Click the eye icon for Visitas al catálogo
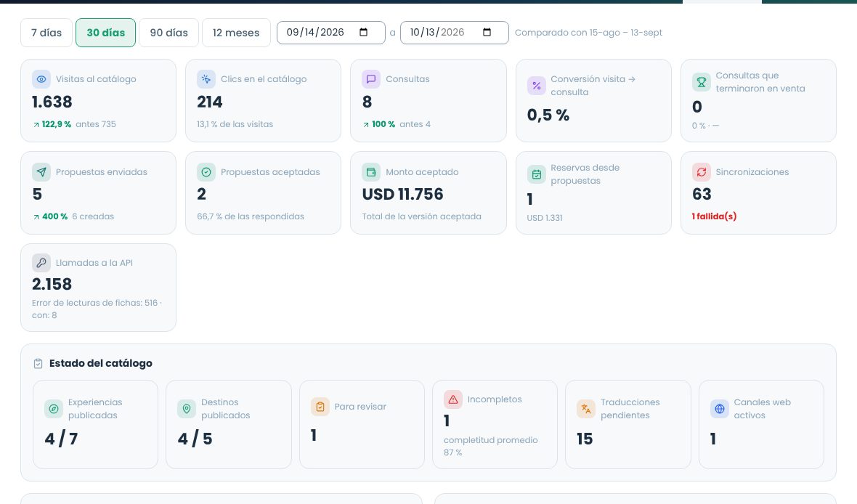857x504 pixels. (41, 79)
